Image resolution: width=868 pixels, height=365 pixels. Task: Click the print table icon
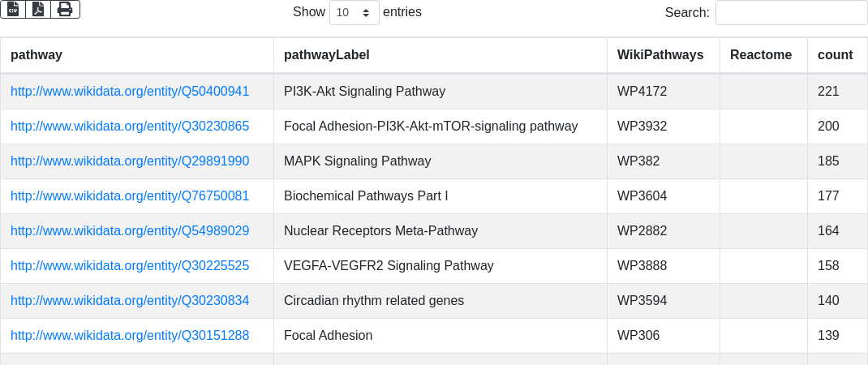tap(66, 9)
